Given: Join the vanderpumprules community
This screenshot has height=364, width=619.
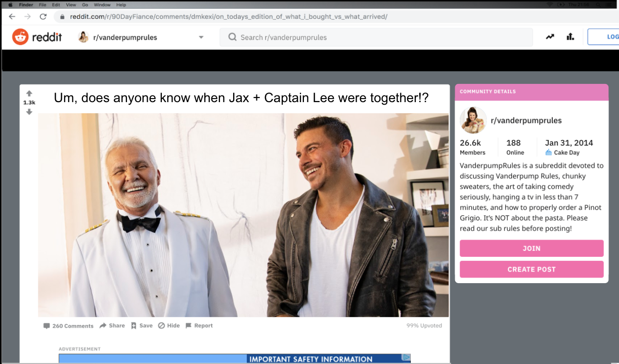Looking at the screenshot, I should coord(532,248).
